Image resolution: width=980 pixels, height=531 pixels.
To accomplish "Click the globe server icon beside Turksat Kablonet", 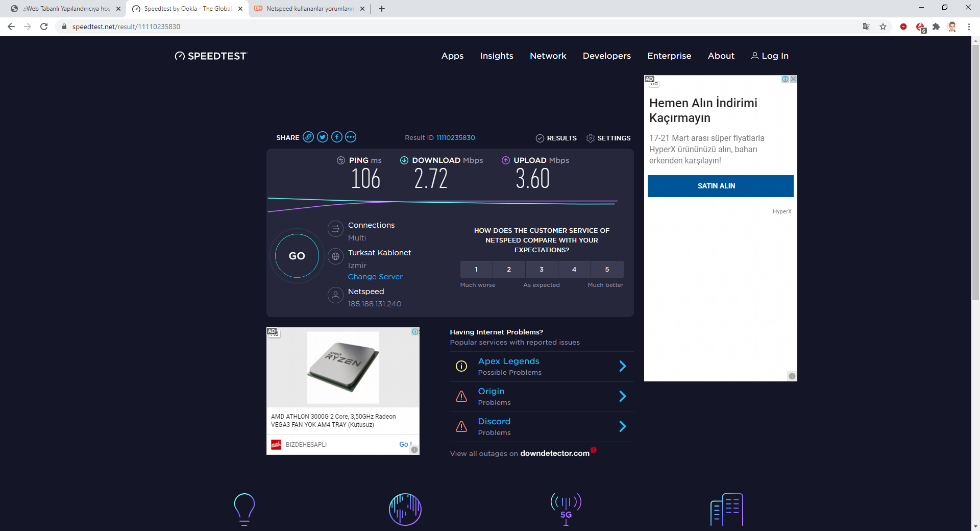I will tap(335, 256).
